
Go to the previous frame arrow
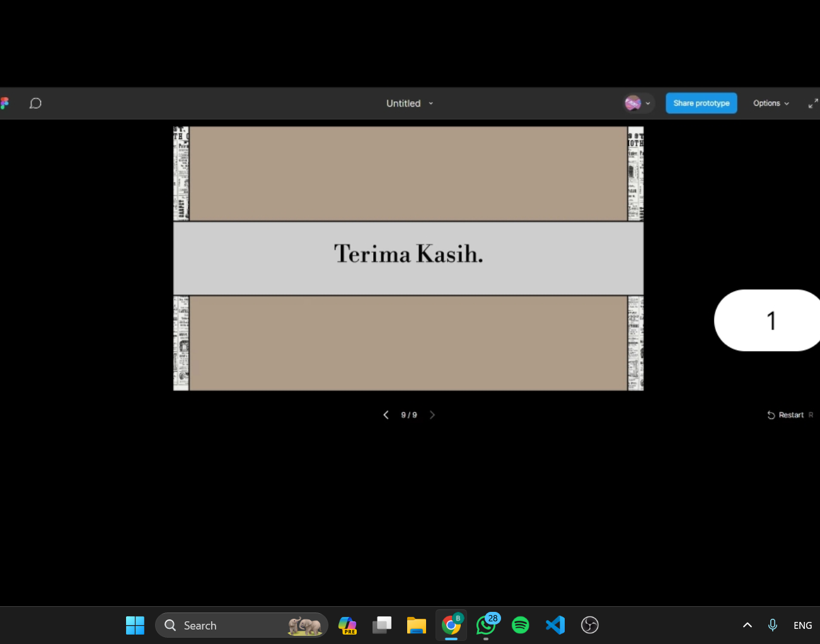pyautogui.click(x=386, y=415)
